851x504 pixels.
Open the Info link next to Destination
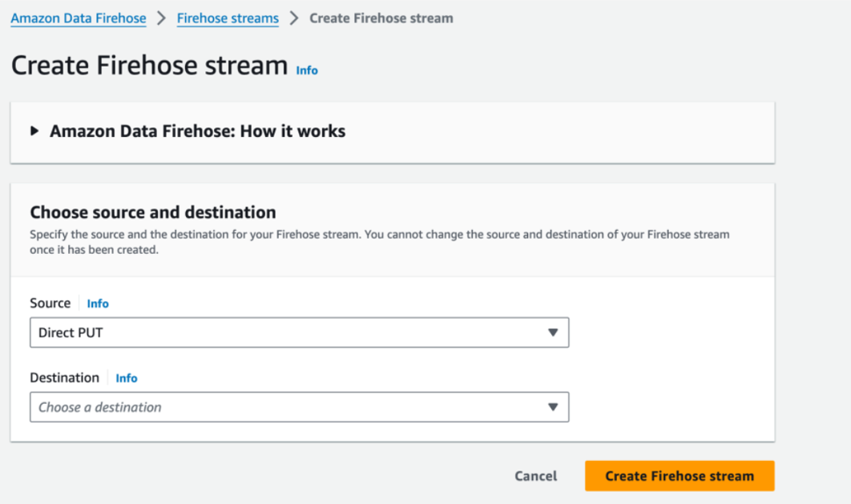(127, 378)
